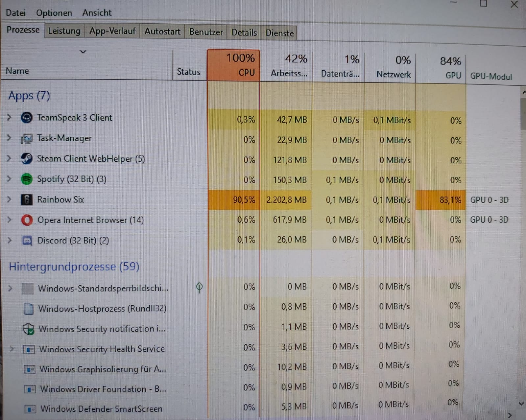Open the Datei menu
The width and height of the screenshot is (526, 420).
[x=15, y=13]
